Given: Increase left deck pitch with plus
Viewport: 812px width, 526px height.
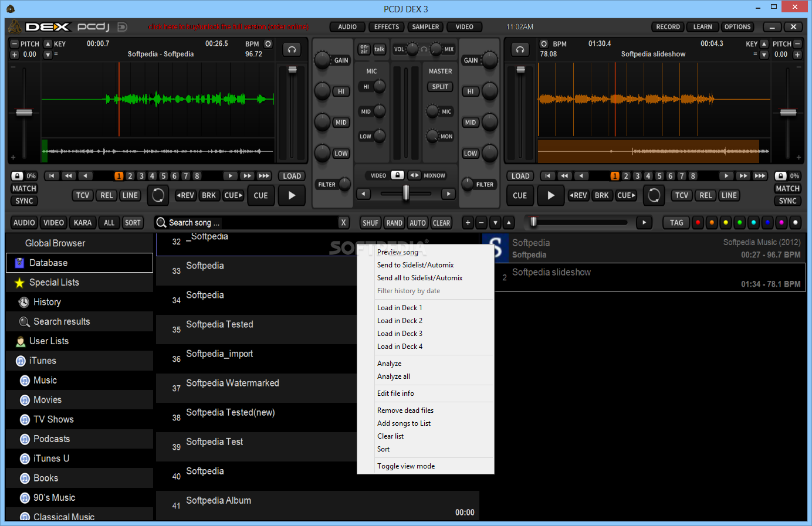Looking at the screenshot, I should click(15, 55).
